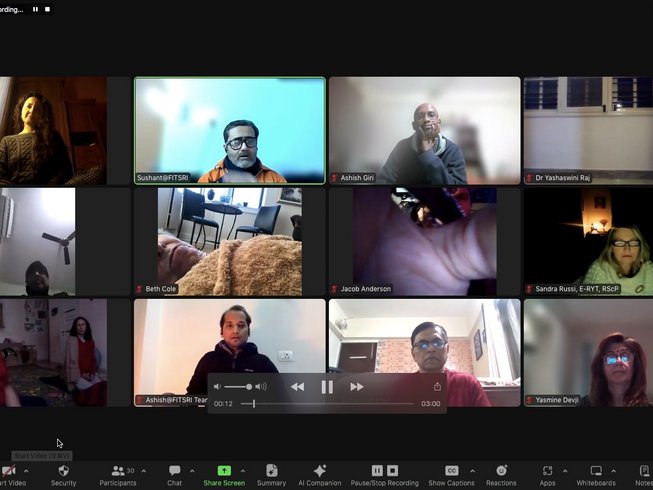Click the Sushant@FITSRI name label
Viewport: 653px width, 490px height.
pos(162,178)
